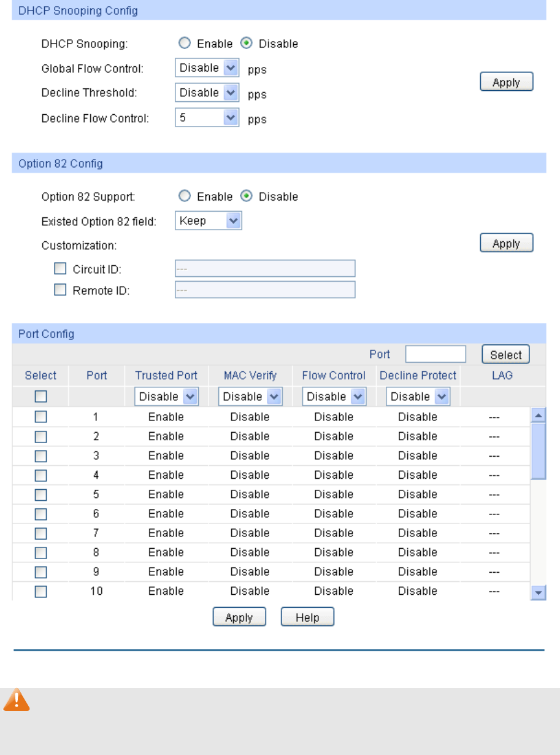Tick the checkbox for port 6
The height and width of the screenshot is (755, 560).
40,514
